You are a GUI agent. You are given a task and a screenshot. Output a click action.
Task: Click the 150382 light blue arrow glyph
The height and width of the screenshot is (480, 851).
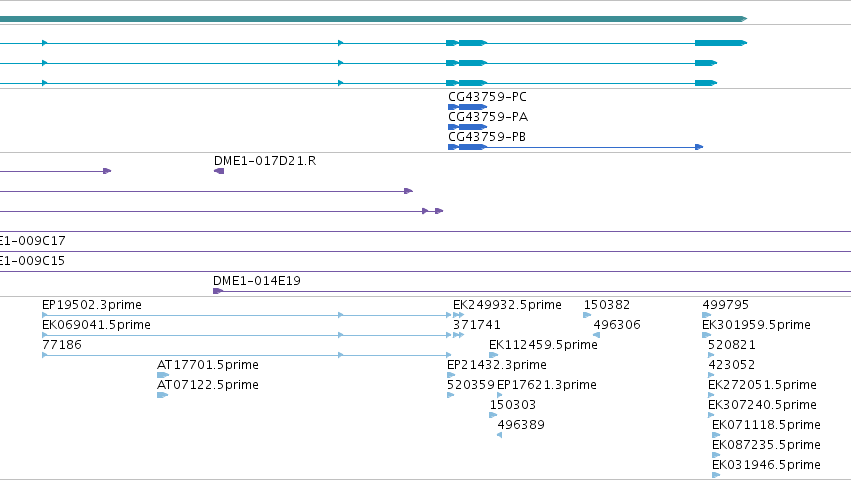click(587, 315)
